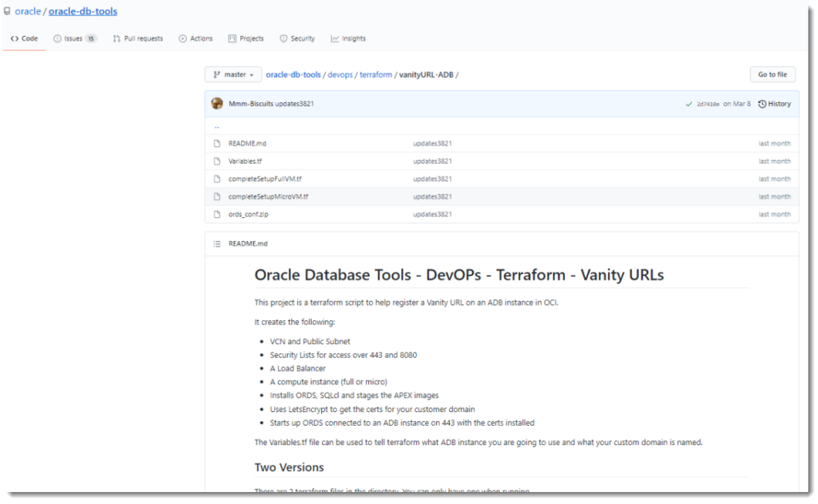Open the oracle-db-tools repository link

[x=83, y=12]
